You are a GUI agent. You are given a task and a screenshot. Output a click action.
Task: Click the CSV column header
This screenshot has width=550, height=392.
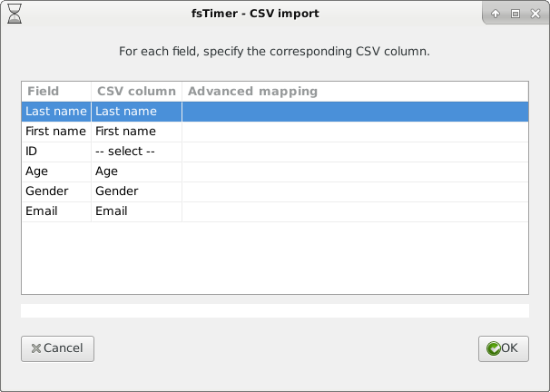point(136,92)
